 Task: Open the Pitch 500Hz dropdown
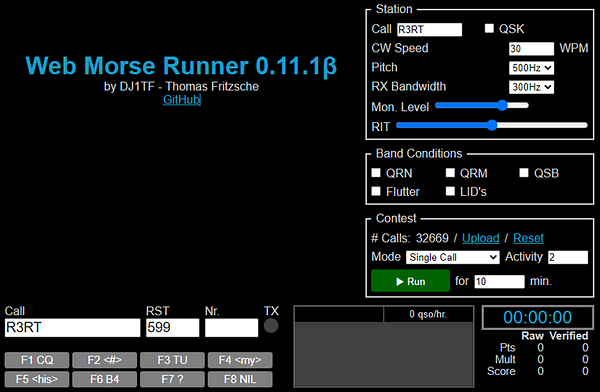point(531,68)
